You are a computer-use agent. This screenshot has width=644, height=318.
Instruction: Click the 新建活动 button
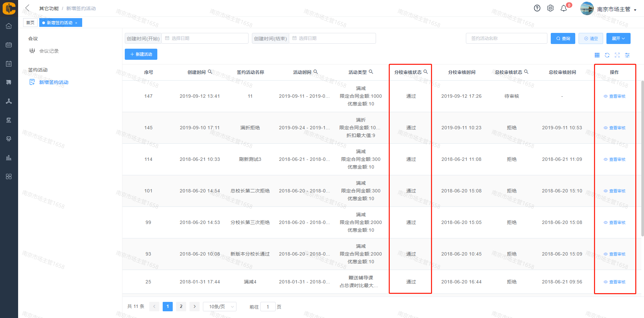[141, 54]
